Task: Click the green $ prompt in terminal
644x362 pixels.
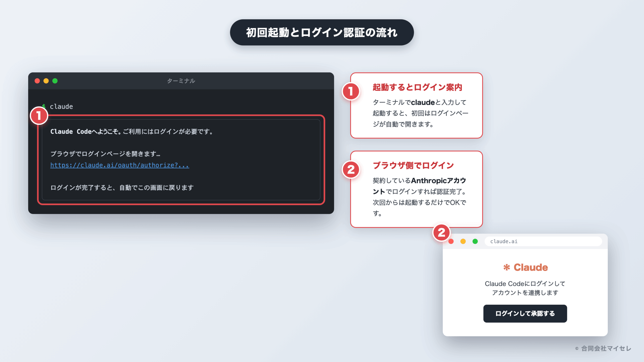Action: (44, 106)
